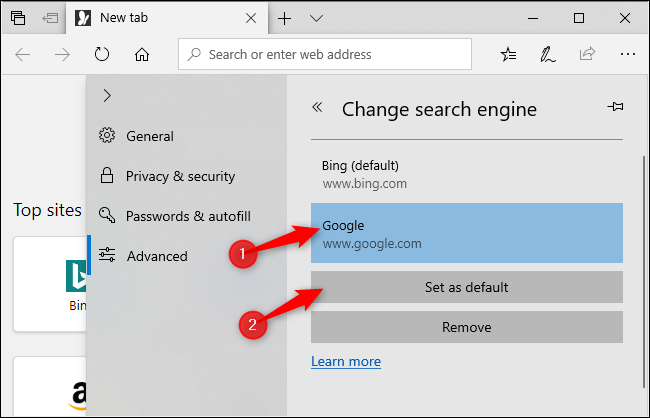
Task: Select the Google search engine entry
Action: [x=466, y=234]
